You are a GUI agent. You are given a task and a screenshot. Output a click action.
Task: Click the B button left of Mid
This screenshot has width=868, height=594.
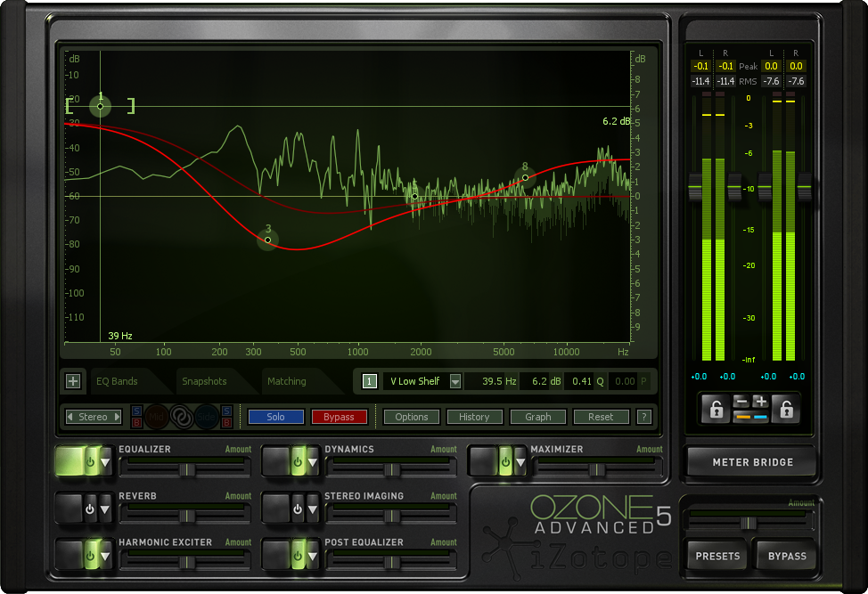click(136, 423)
